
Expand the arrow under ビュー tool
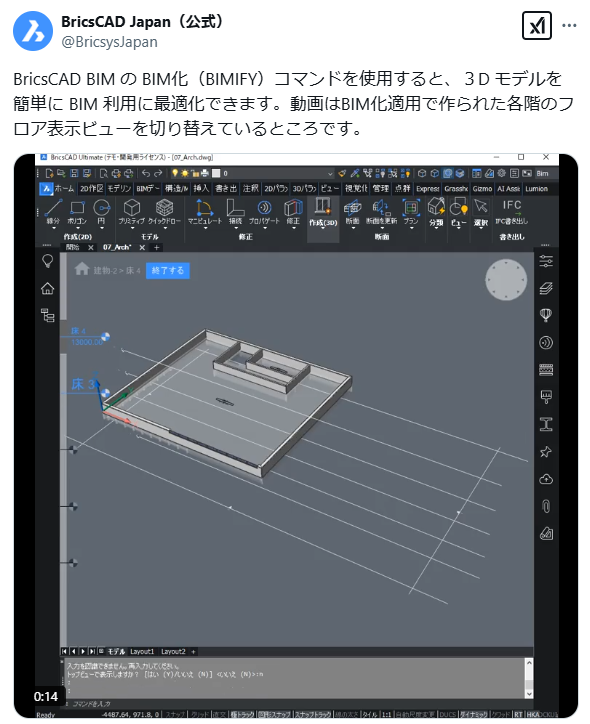[458, 229]
